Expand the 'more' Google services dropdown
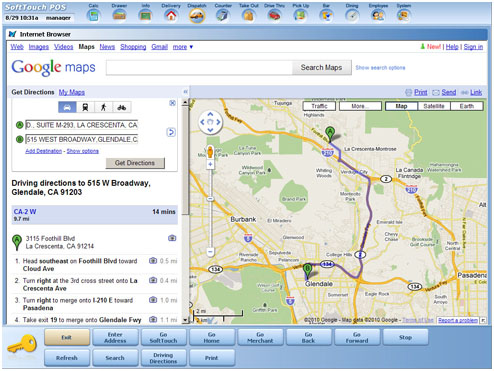Viewport: 494px width, 371px height. [183, 47]
